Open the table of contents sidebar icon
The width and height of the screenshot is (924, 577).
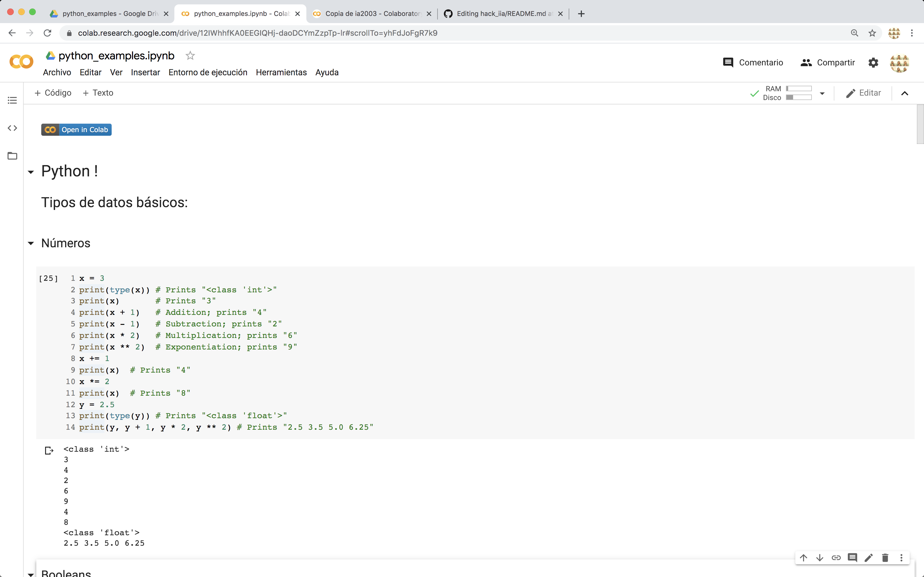pos(12,100)
